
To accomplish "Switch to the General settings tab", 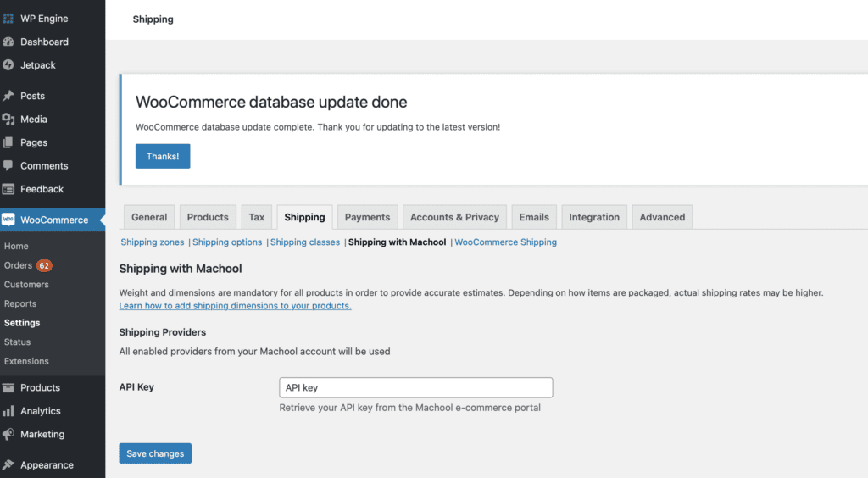I will pos(149,217).
